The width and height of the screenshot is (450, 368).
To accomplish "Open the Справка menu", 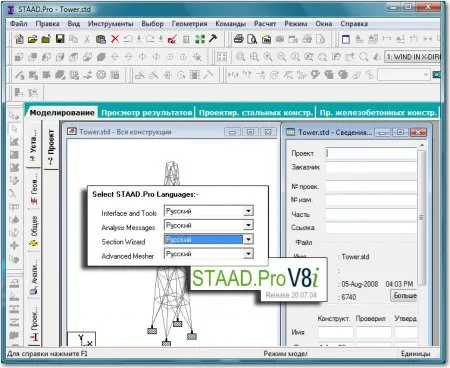I will click(x=354, y=24).
